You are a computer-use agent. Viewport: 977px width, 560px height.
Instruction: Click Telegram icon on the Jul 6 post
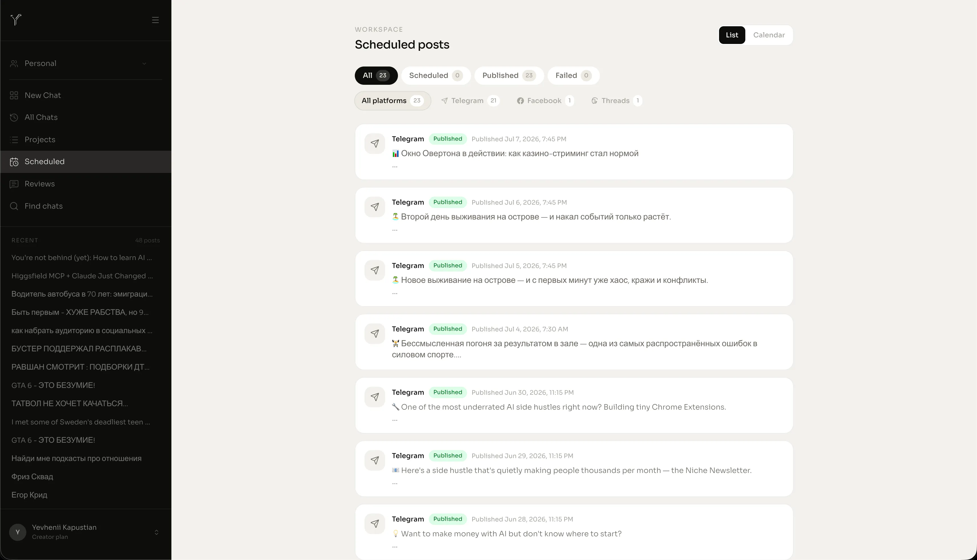coord(375,207)
